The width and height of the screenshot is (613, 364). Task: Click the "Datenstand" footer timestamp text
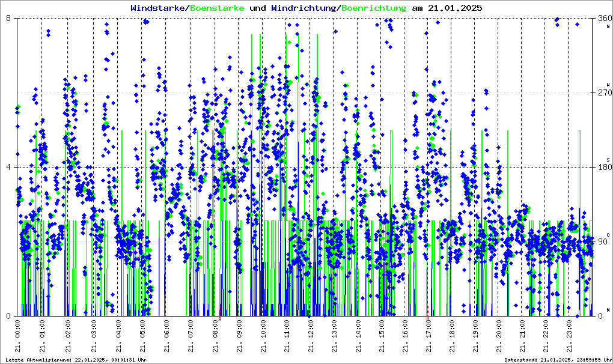pyautogui.click(x=558, y=360)
